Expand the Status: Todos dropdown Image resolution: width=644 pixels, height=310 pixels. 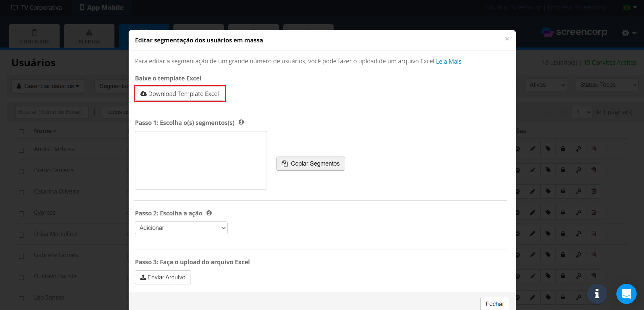click(x=607, y=85)
